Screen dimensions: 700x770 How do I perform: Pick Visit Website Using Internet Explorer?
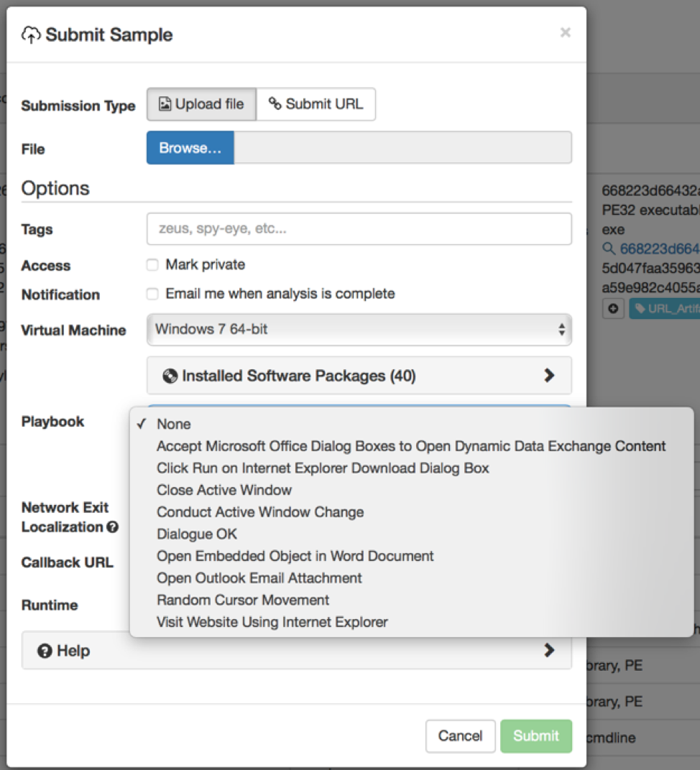click(272, 622)
